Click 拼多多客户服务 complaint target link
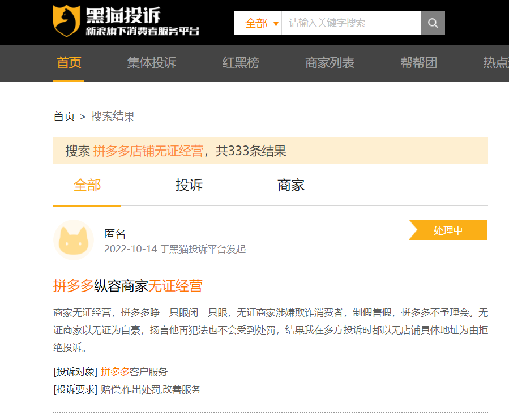Image resolution: width=509 pixels, height=420 pixels. 134,372
